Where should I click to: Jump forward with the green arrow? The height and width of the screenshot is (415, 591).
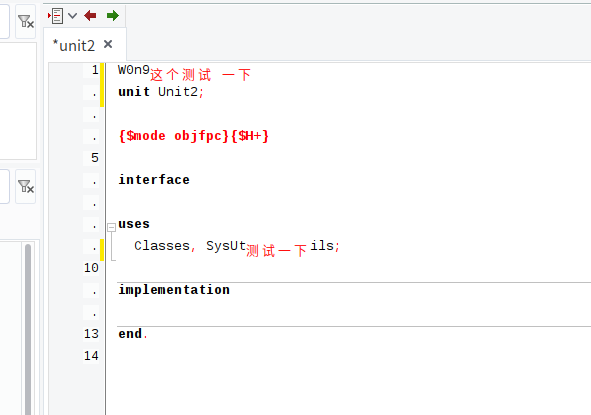tap(113, 16)
